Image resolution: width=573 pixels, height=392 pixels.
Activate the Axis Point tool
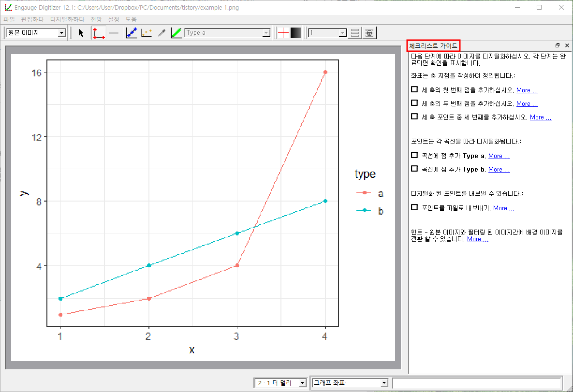click(x=99, y=33)
